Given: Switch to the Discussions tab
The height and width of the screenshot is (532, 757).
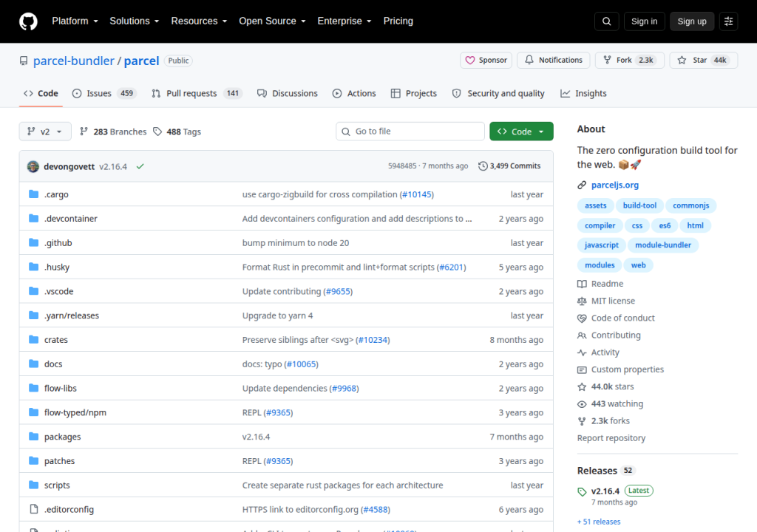Looking at the screenshot, I should point(288,93).
